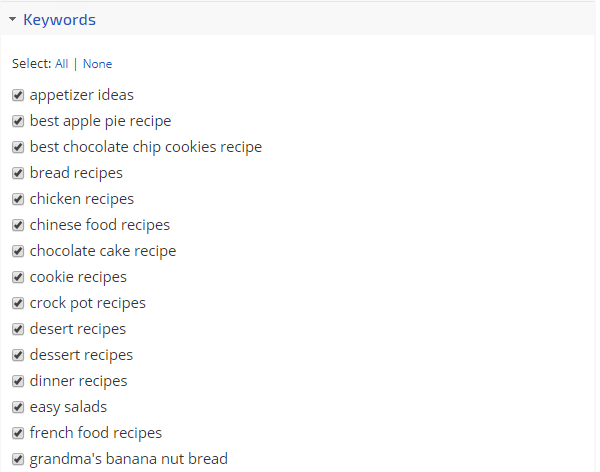Click the chocolate cake recipe label text
This screenshot has height=472, width=600.
[102, 251]
